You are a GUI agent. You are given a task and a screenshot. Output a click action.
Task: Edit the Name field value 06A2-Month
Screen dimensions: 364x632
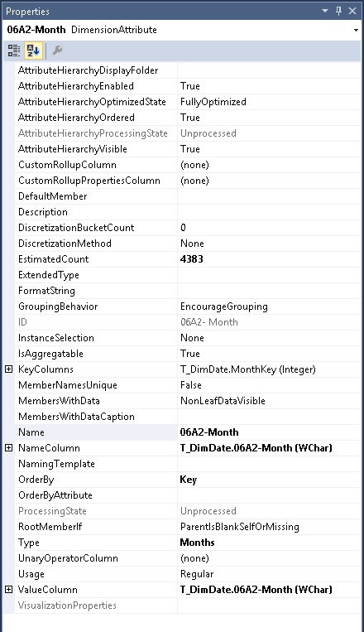click(269, 432)
